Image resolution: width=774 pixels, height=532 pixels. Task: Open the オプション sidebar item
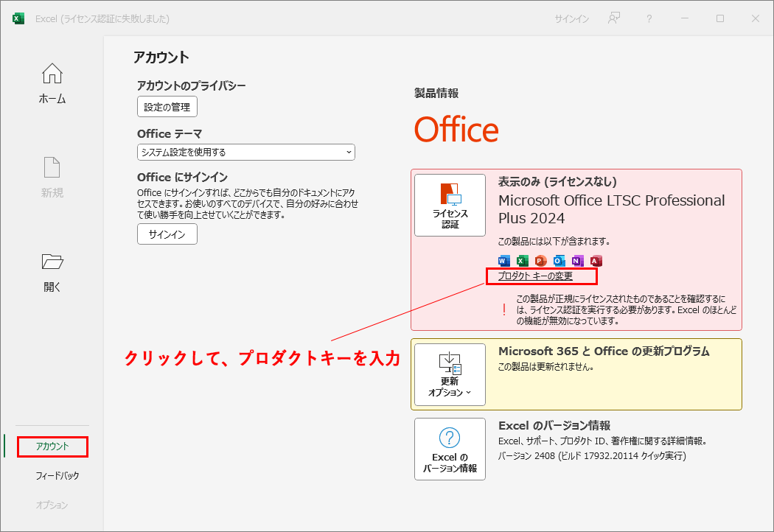coord(52,505)
